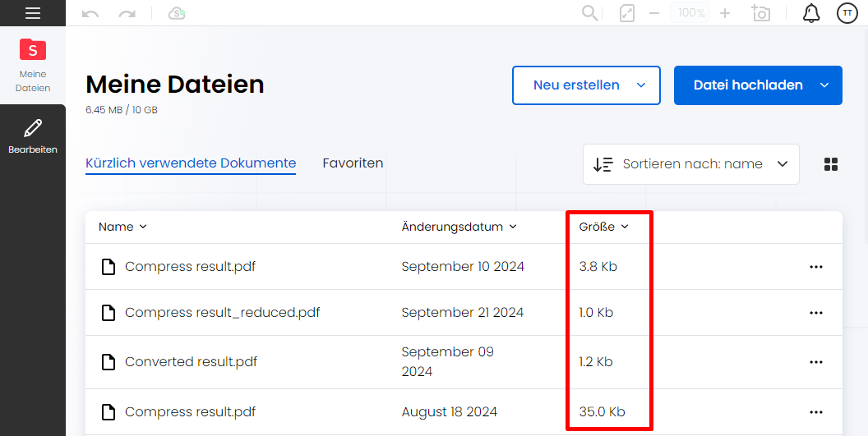The image size is (868, 436).
Task: Zoom in with the plus button
Action: [725, 13]
